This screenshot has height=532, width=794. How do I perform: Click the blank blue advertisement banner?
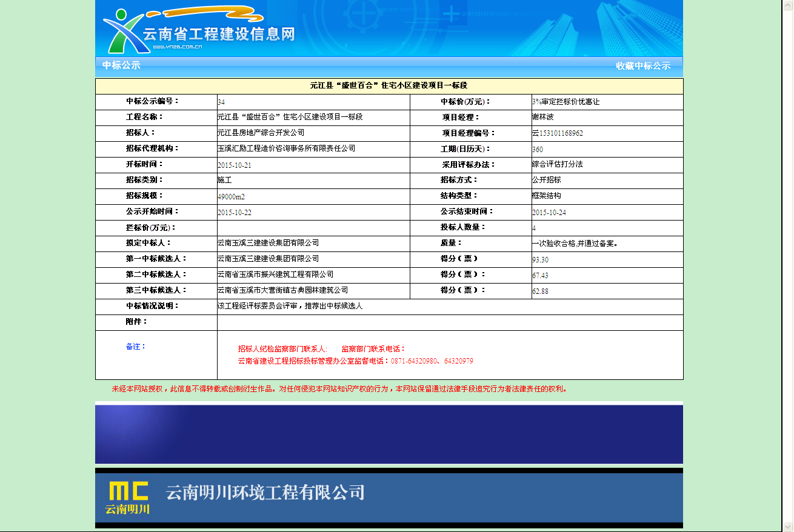[389, 434]
